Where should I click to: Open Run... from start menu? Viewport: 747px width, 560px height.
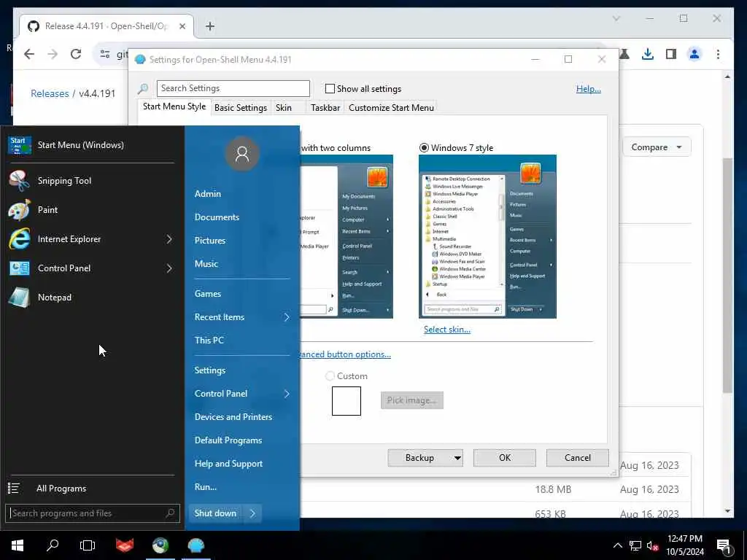click(x=205, y=487)
